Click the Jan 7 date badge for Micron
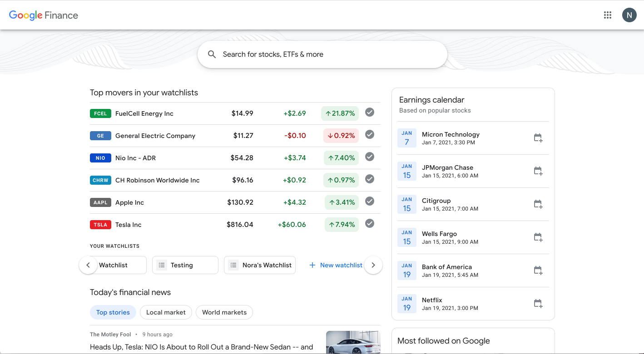 point(407,138)
